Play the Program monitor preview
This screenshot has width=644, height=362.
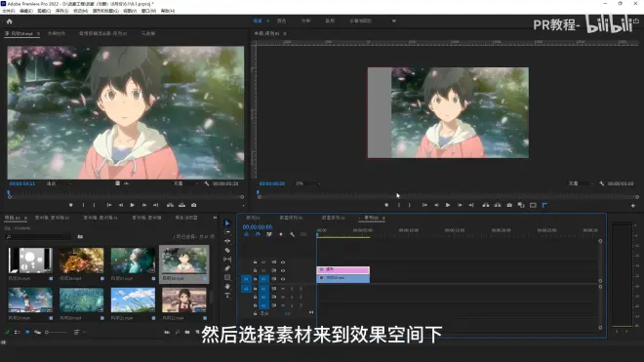(x=448, y=205)
